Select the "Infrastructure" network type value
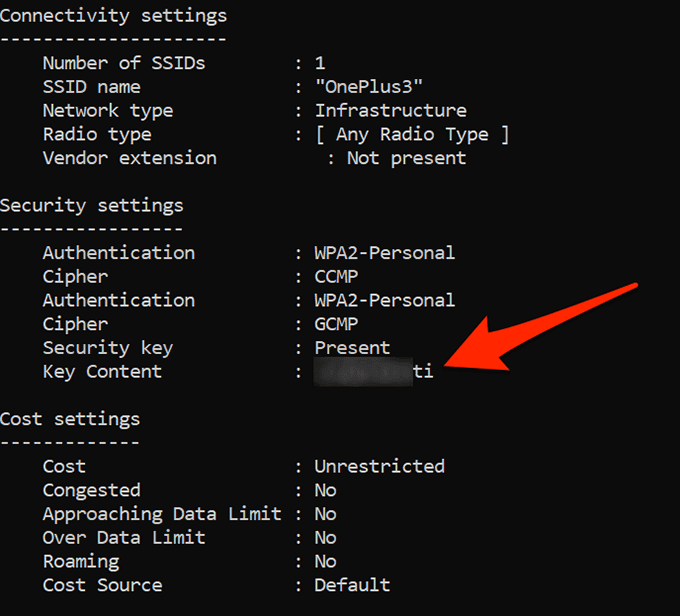The height and width of the screenshot is (616, 680). (x=390, y=111)
